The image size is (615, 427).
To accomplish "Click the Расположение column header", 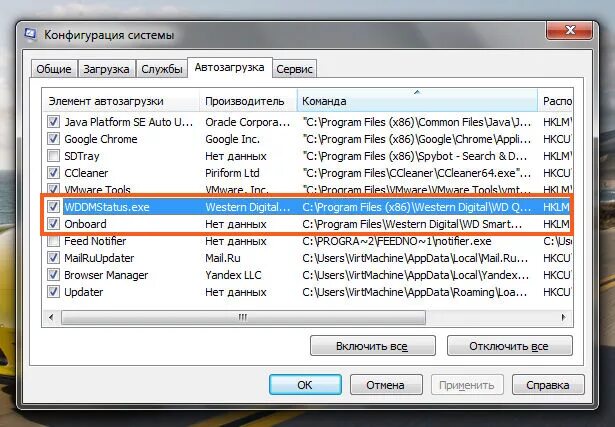I will pyautogui.click(x=555, y=101).
